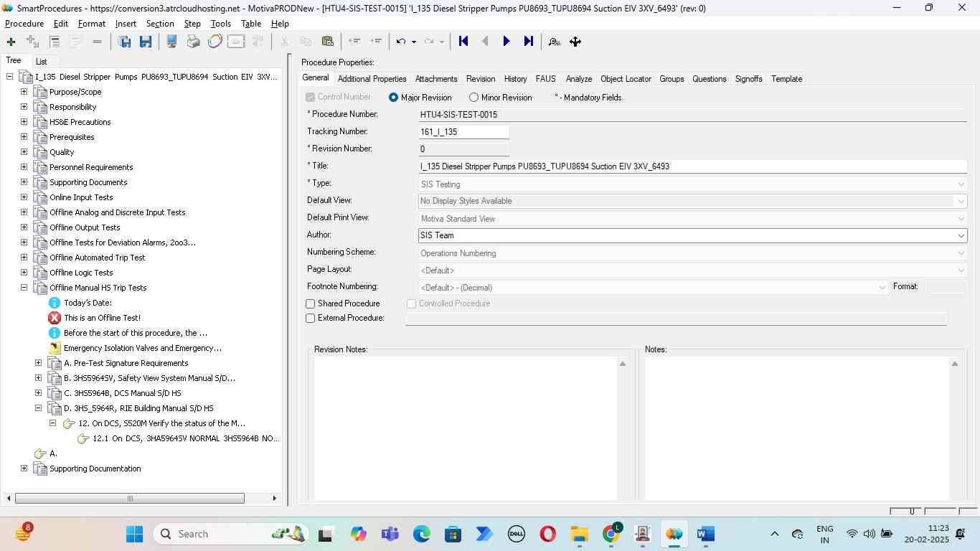Click the four-way move arrows icon

point(575,42)
